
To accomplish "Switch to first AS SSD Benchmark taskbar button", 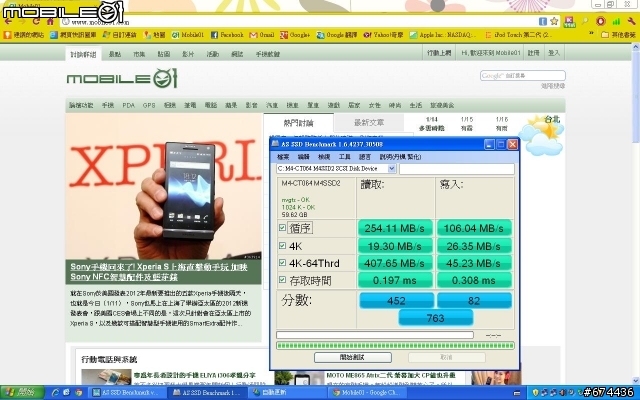I will (x=127, y=393).
